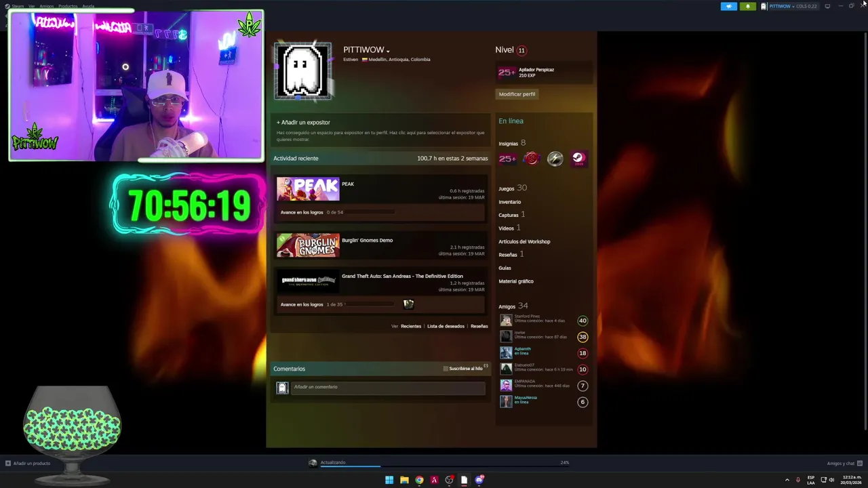Open the Ver menu
The height and width of the screenshot is (488, 868).
point(31,6)
